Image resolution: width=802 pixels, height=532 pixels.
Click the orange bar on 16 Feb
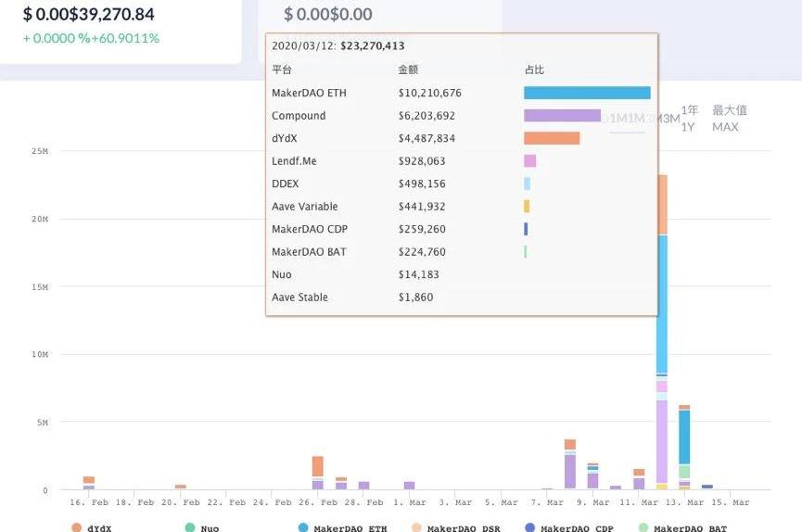coord(89,480)
